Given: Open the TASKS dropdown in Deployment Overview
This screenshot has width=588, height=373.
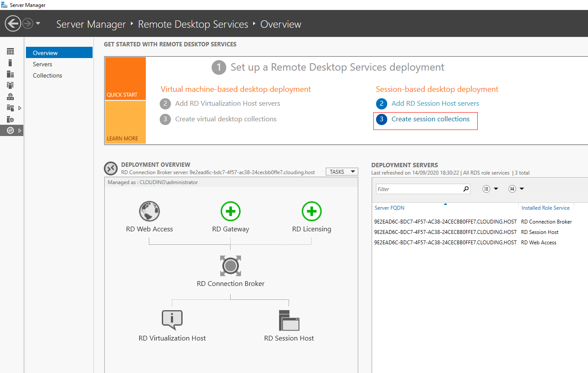Looking at the screenshot, I should point(342,172).
